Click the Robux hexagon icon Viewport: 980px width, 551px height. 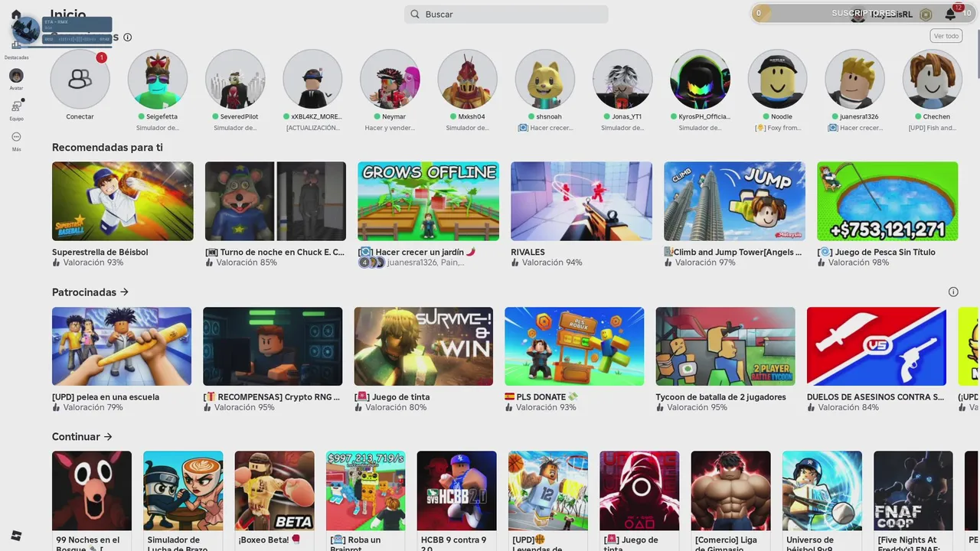coord(926,15)
